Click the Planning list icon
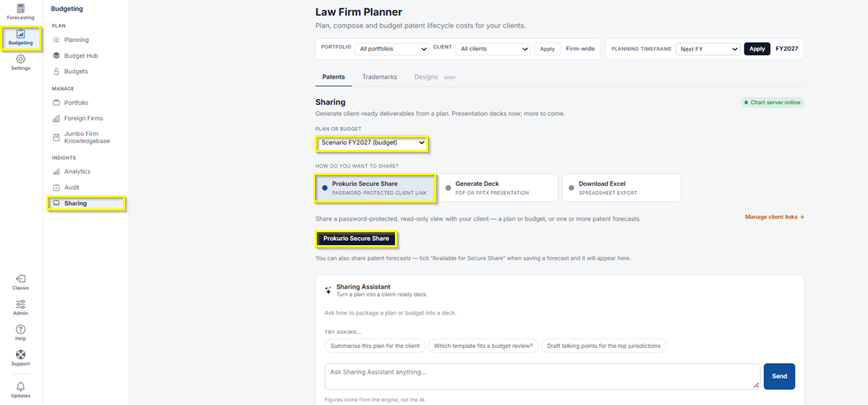The height and width of the screenshot is (405, 868). [x=57, y=40]
